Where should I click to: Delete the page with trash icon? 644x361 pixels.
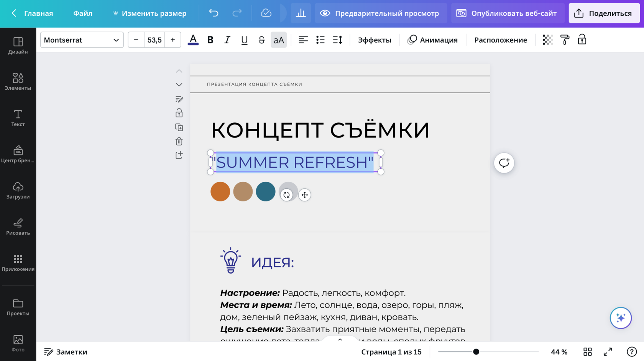[x=179, y=142]
